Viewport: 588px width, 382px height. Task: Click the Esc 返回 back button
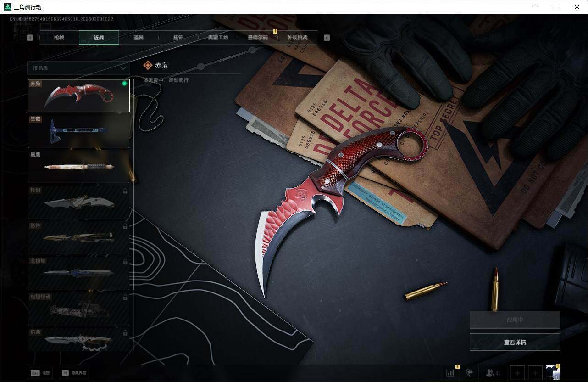(40, 373)
